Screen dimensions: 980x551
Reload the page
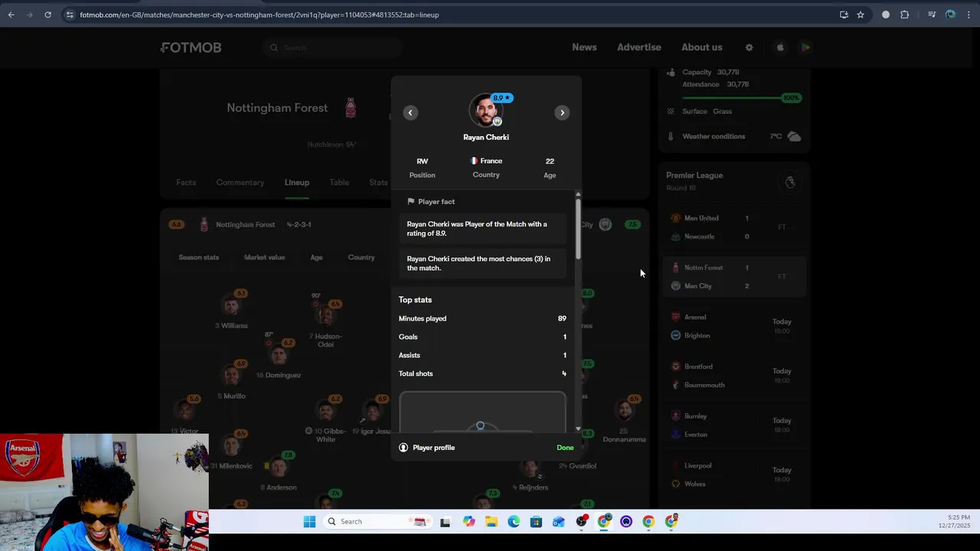coord(47,15)
